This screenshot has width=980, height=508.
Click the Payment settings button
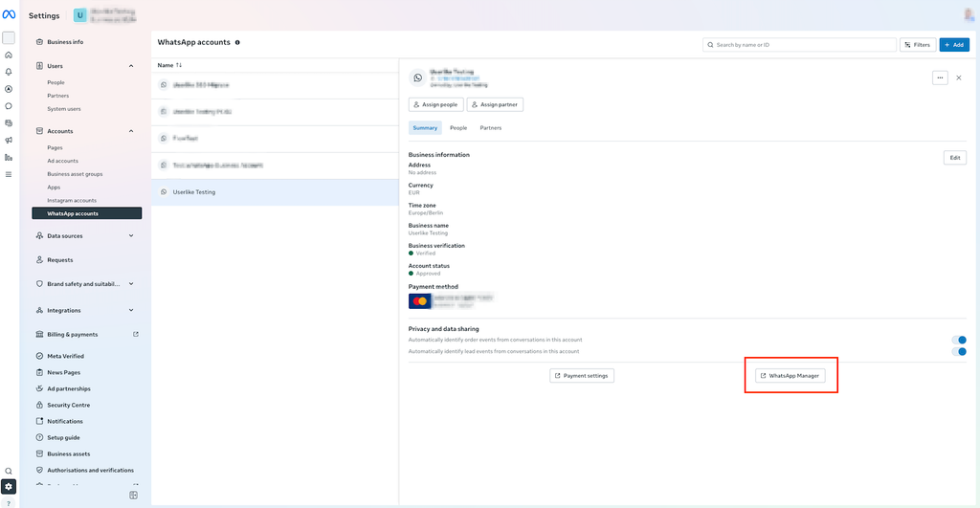click(x=582, y=376)
